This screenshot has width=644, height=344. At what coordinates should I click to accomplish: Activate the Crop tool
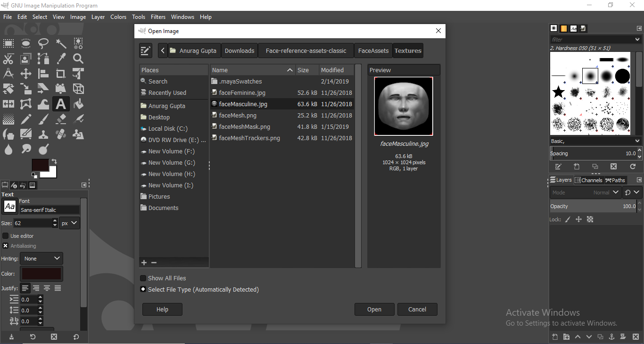(61, 74)
